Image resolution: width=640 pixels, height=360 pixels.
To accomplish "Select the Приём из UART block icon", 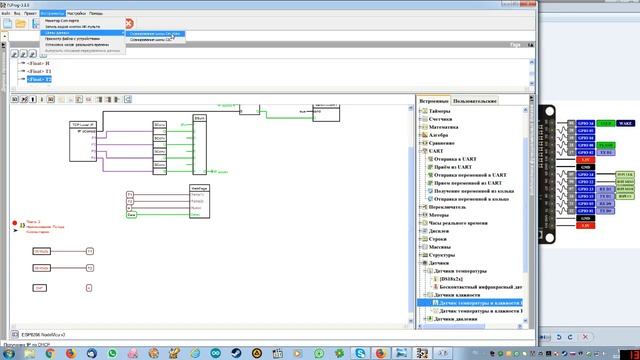I will click(430, 167).
